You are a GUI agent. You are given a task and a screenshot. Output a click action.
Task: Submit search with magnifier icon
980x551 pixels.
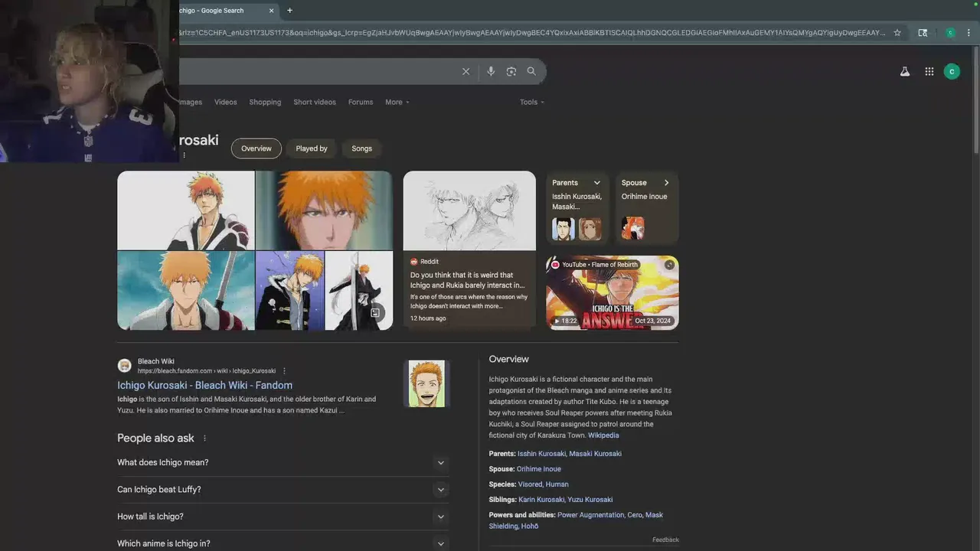[x=531, y=71]
